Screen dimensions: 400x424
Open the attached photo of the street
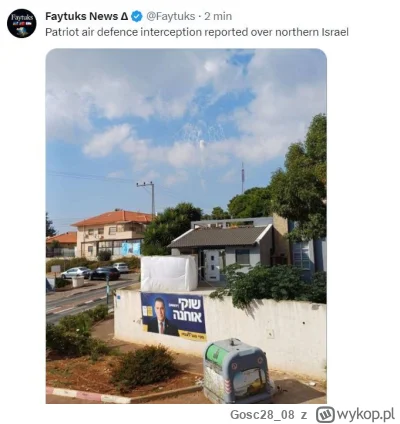pos(186,226)
